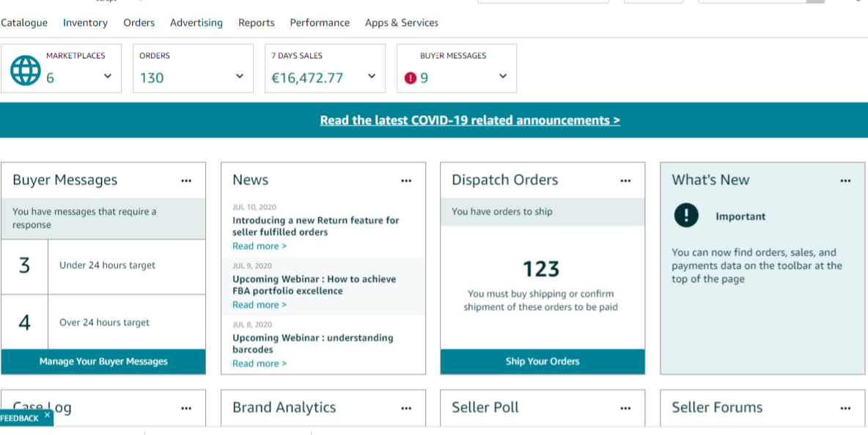Click the Ship Your Orders button

[x=542, y=362]
